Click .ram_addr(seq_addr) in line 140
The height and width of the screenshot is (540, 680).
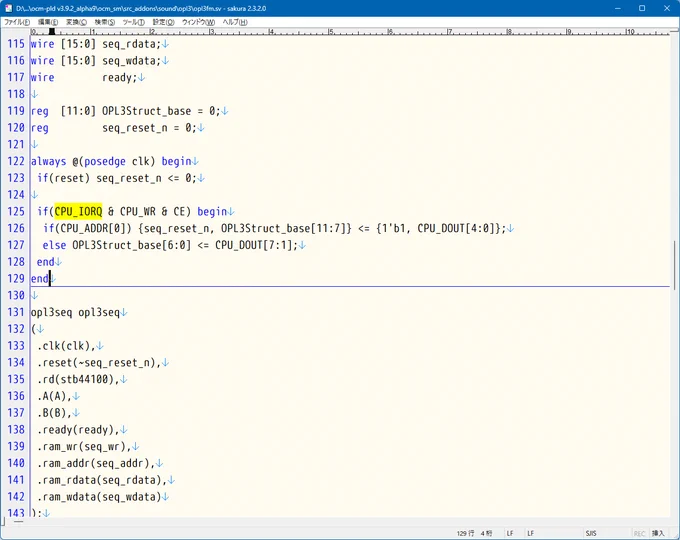[x=93, y=464]
